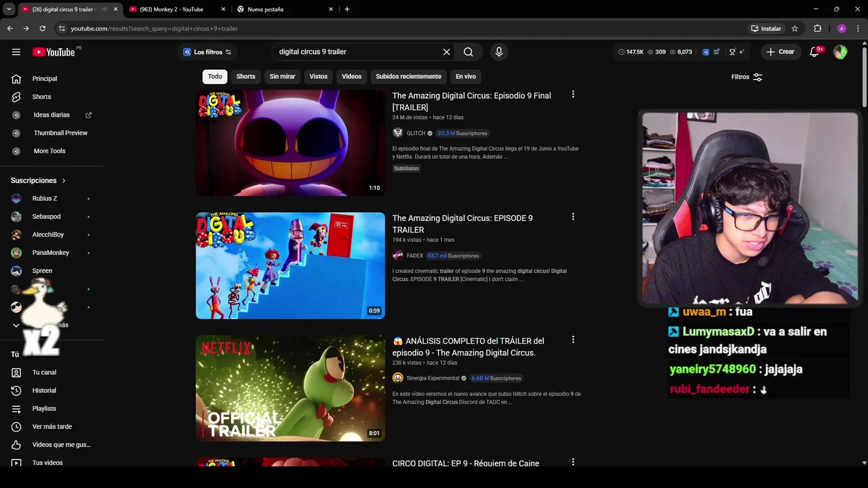This screenshot has width=868, height=488.
Task: Switch to the Nueva pestaña tab
Action: pyautogui.click(x=285, y=9)
